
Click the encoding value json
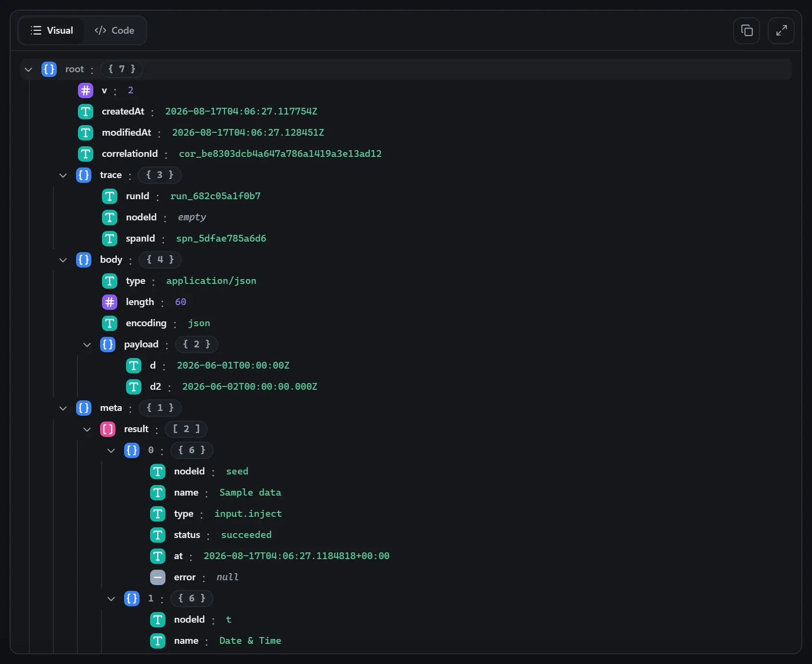point(199,323)
